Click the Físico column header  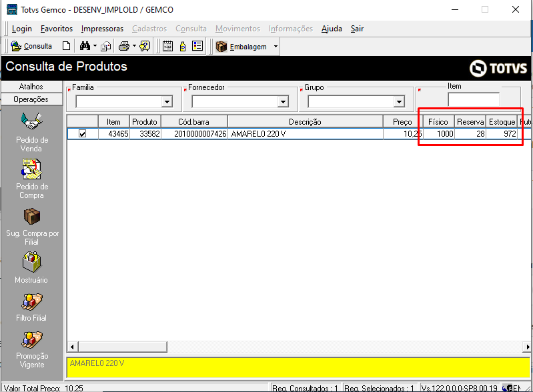(438, 121)
